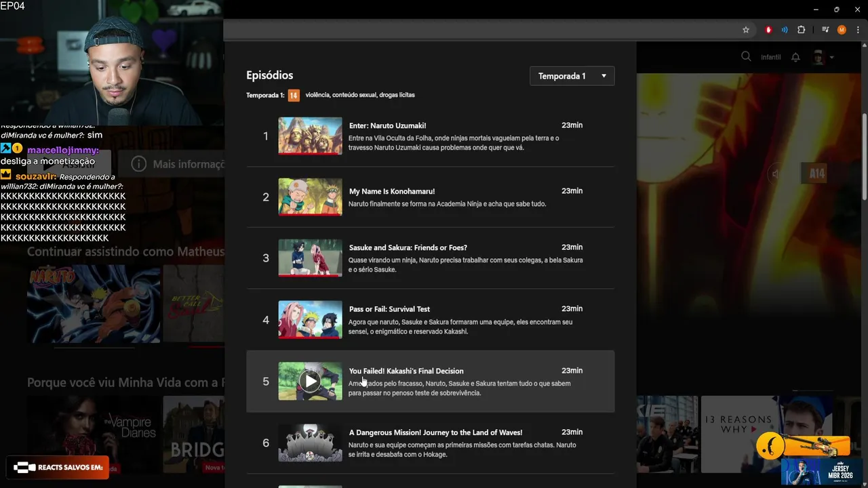868x488 pixels.
Task: Select title 'A Dangerous Mission! Journey to the Land of Waves!'
Action: [x=435, y=432]
